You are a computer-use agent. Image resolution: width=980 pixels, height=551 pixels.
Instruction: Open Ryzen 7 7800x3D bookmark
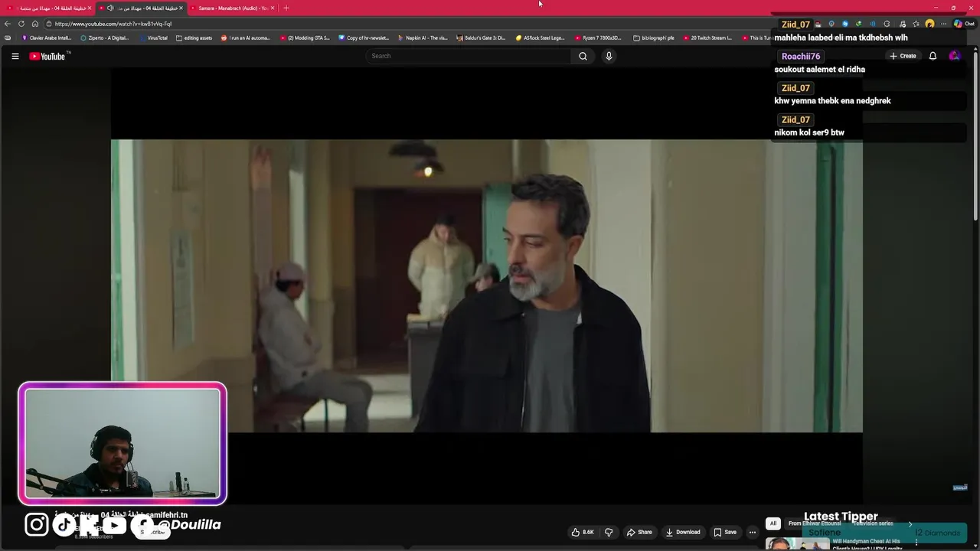click(x=598, y=37)
